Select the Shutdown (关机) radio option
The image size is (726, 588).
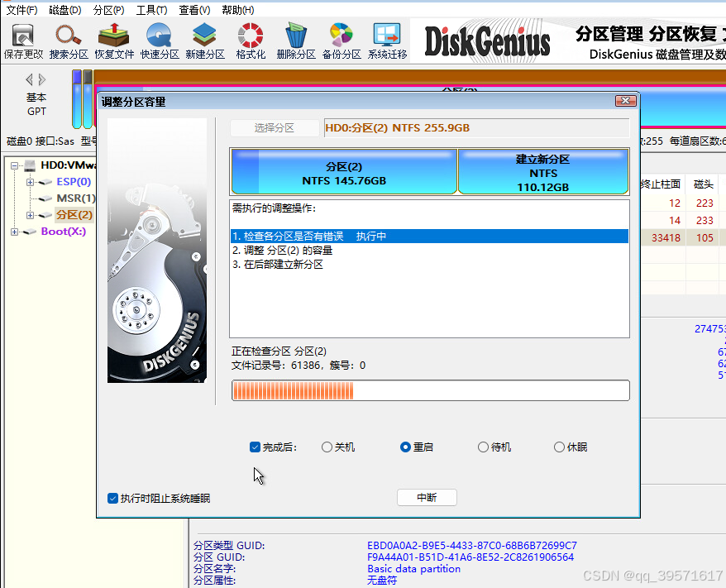point(327,447)
